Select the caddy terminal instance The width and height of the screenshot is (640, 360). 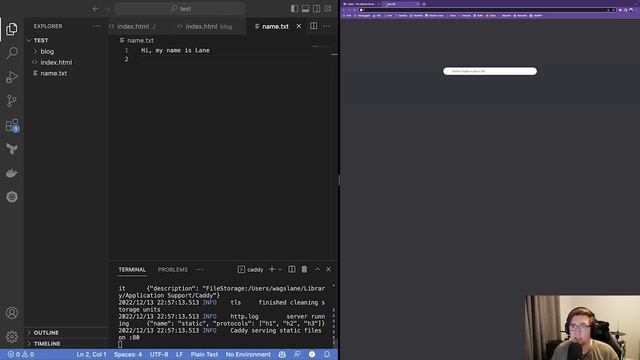251,269
